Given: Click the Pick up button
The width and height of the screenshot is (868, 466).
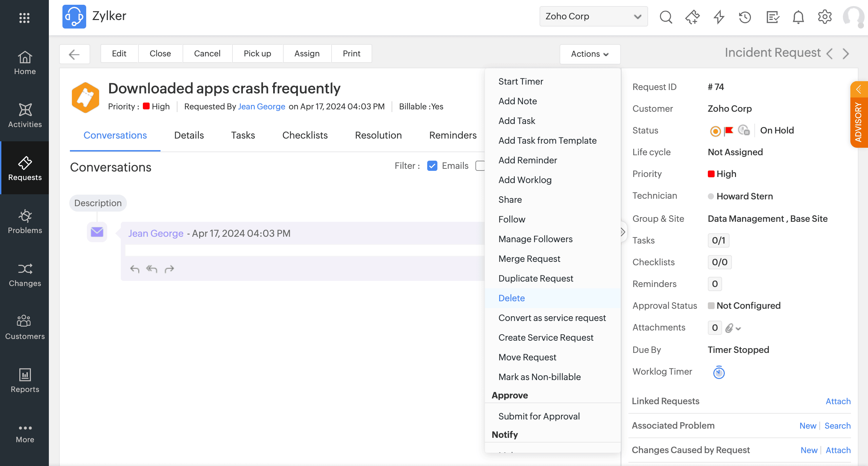Looking at the screenshot, I should (x=257, y=54).
